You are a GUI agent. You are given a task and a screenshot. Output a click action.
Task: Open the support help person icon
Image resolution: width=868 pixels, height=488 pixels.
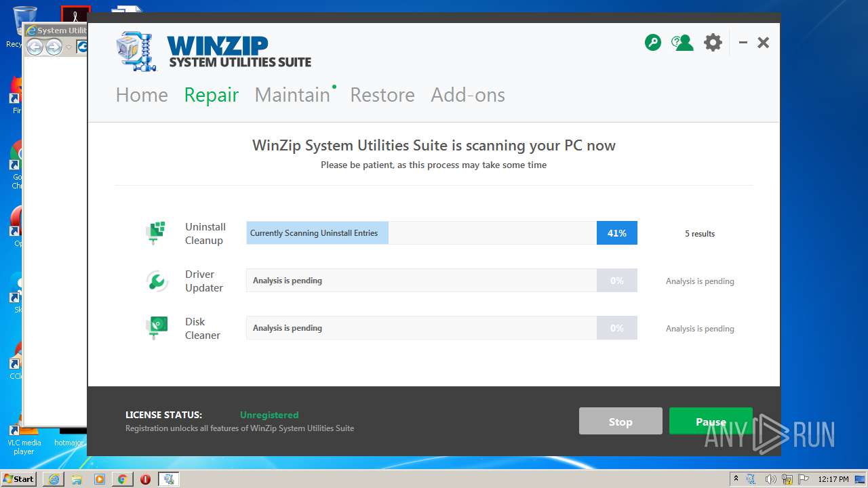tap(682, 43)
